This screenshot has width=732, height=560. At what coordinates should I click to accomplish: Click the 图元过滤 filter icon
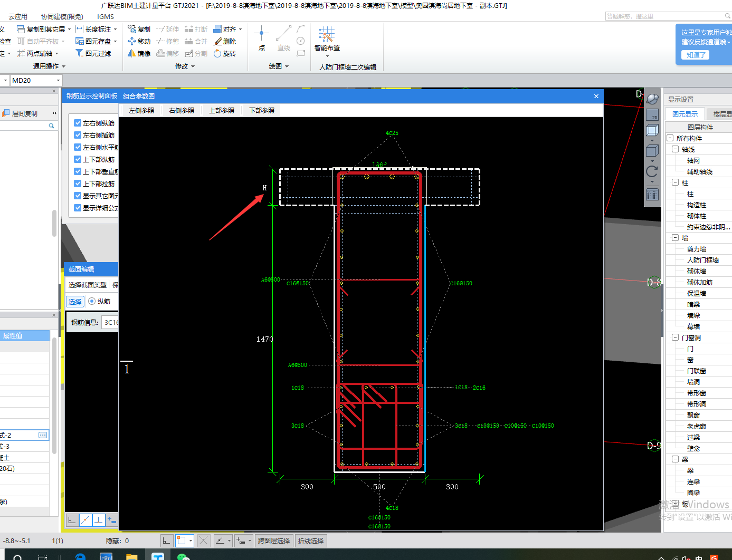[80, 53]
